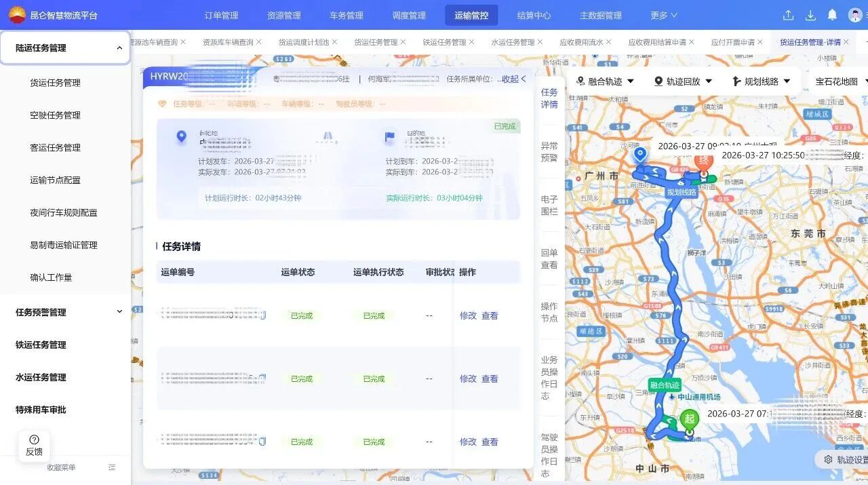Image resolution: width=868 pixels, height=485 pixels.
Task: Click the upload icon in top bar
Action: coord(788,15)
